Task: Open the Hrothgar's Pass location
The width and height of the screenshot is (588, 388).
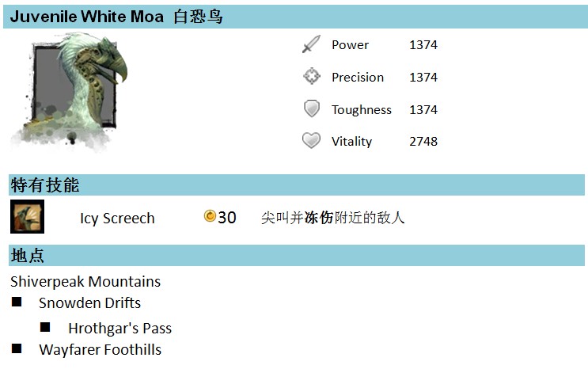Action: point(120,329)
